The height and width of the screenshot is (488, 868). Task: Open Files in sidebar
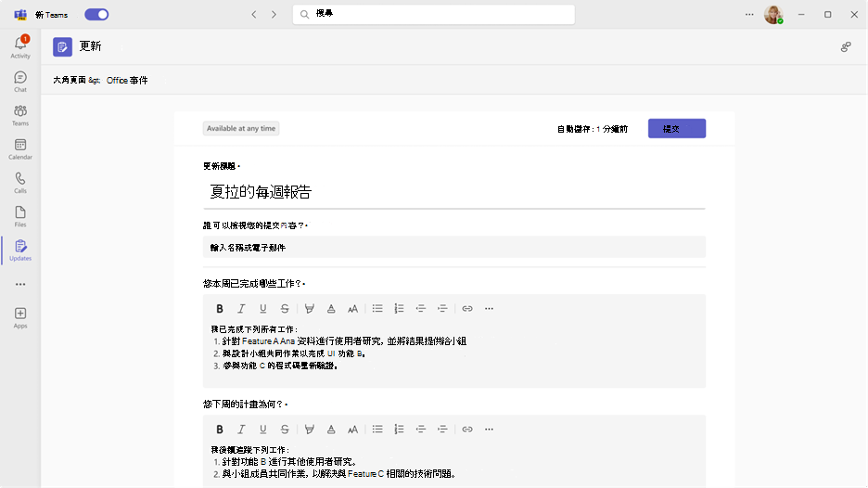[20, 216]
